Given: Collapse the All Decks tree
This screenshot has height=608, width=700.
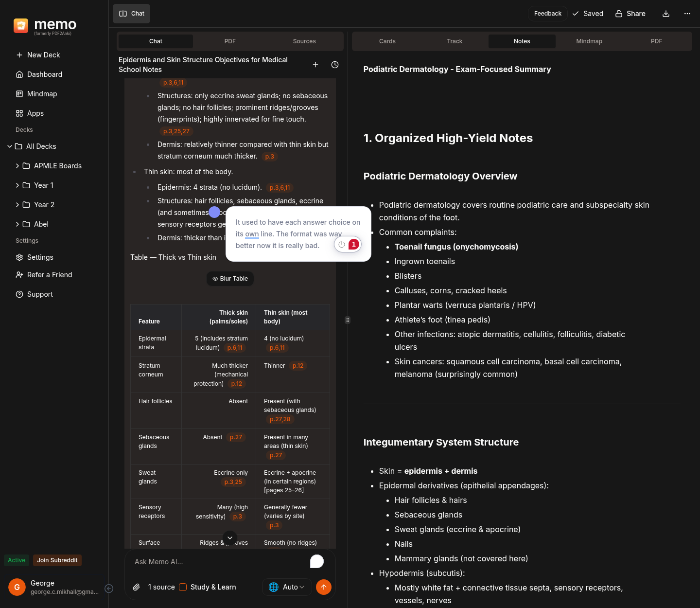Looking at the screenshot, I should coord(10,146).
